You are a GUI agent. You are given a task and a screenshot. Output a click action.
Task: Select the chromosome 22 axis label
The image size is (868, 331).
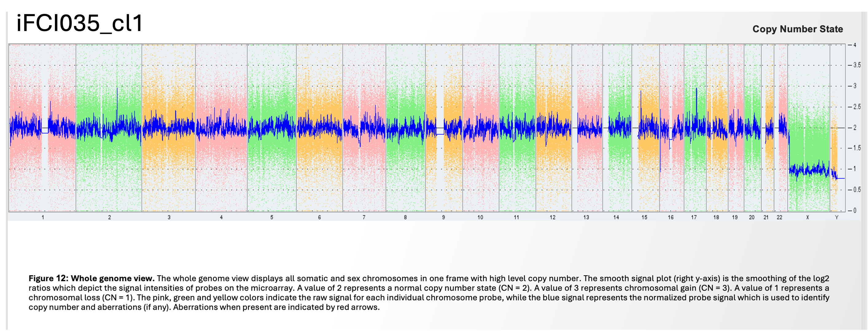[779, 218]
